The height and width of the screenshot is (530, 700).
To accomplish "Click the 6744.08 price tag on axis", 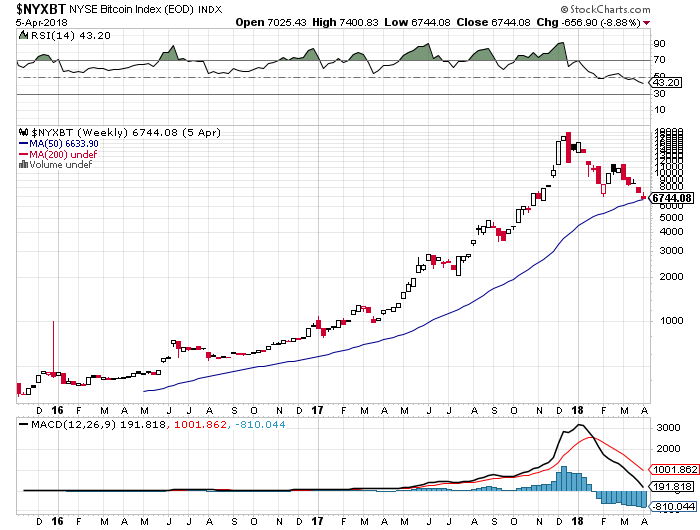I will click(671, 198).
